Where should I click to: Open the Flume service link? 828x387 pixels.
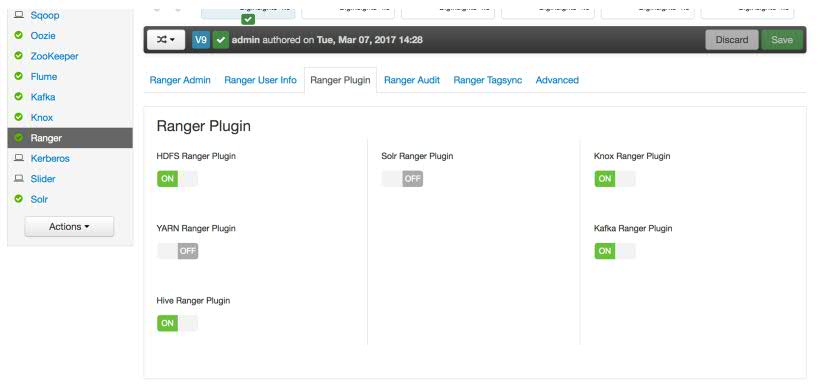(44, 77)
